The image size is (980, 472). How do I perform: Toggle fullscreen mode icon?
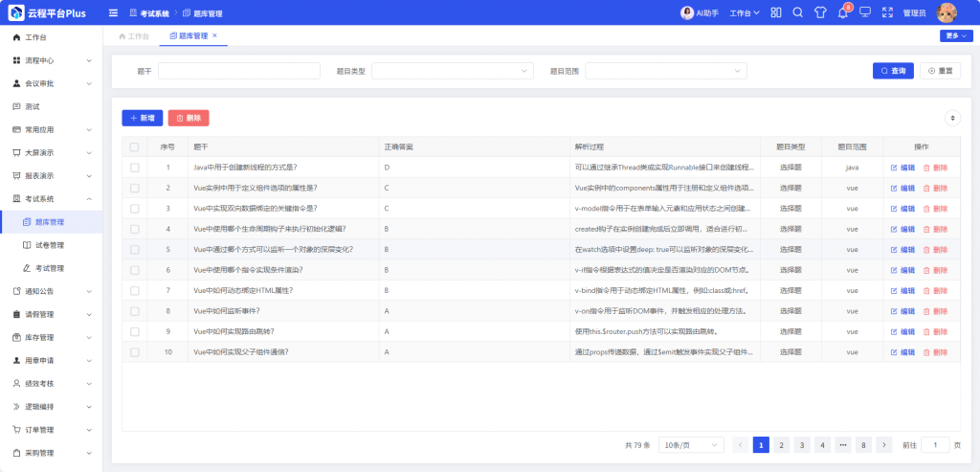887,12
